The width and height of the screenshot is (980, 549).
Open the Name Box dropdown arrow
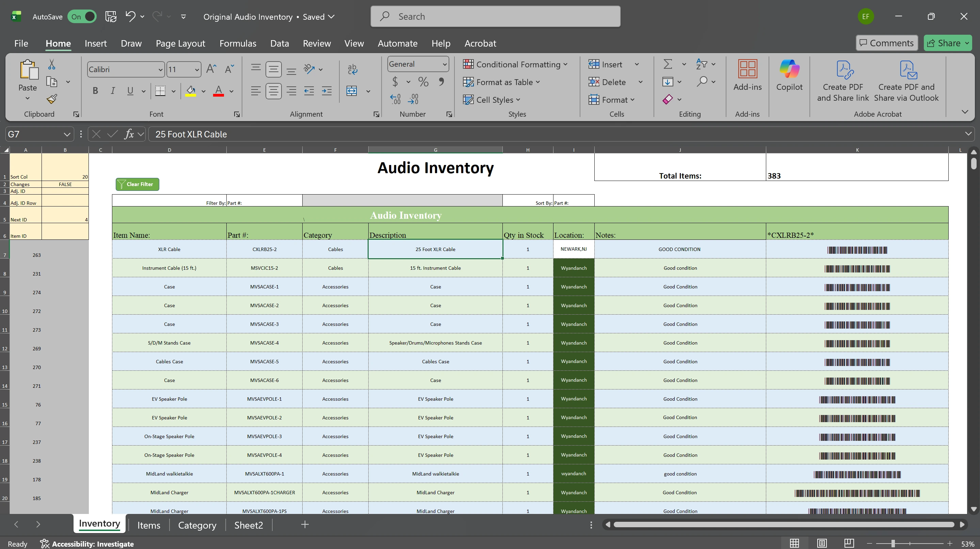67,134
